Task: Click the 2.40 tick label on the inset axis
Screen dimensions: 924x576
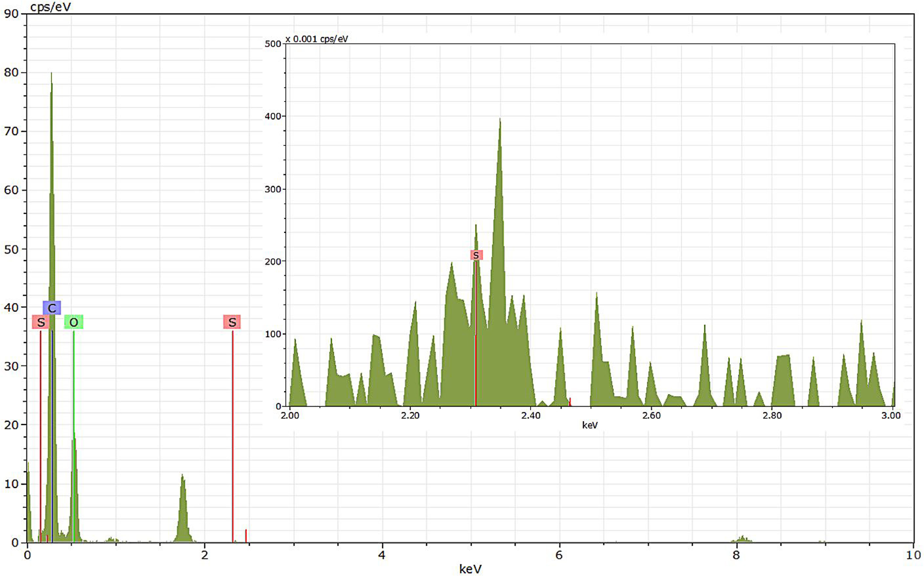Action: (x=530, y=416)
